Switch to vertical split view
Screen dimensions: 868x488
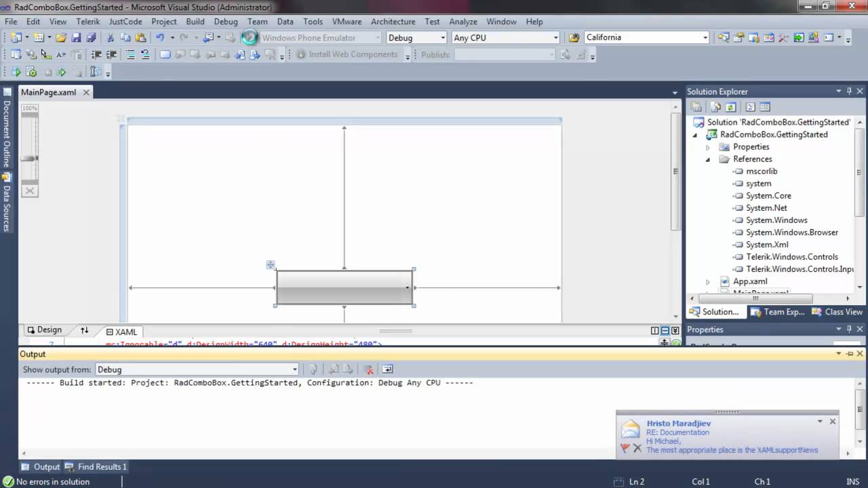655,331
